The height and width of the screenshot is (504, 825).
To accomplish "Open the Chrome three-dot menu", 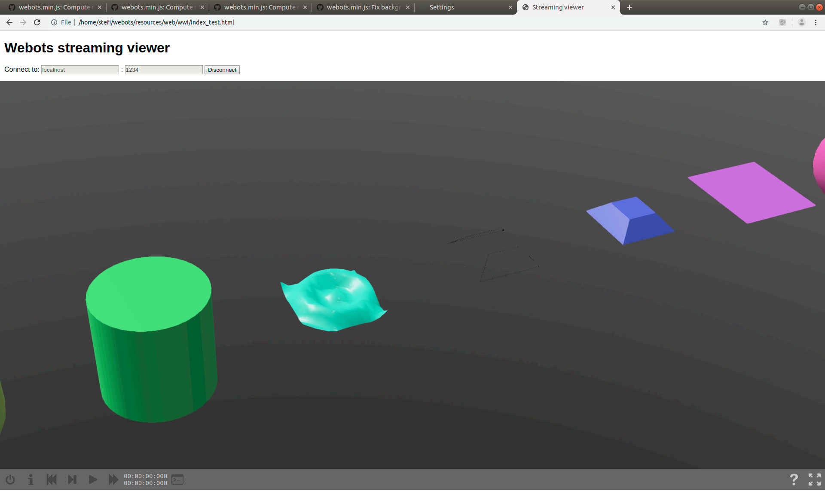I will click(x=816, y=22).
